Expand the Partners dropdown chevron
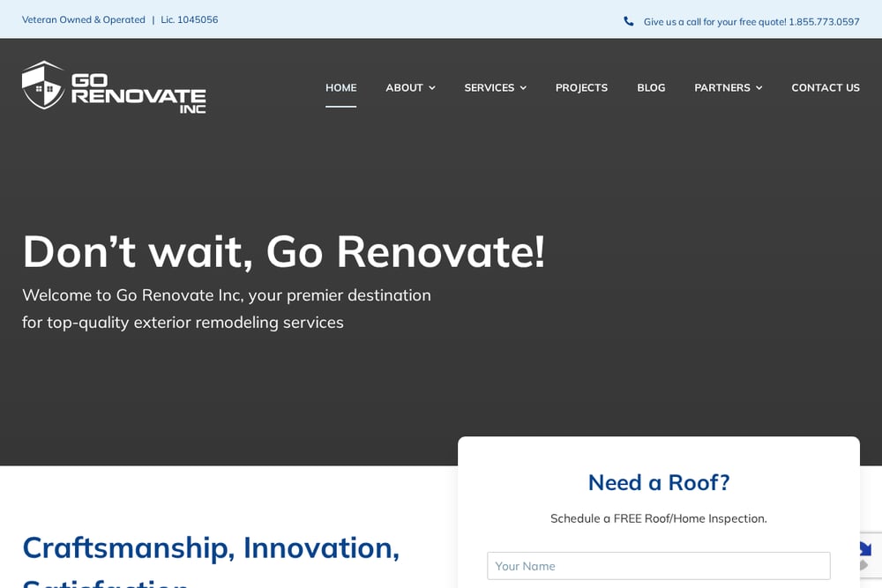Image resolution: width=882 pixels, height=588 pixels. tap(759, 87)
